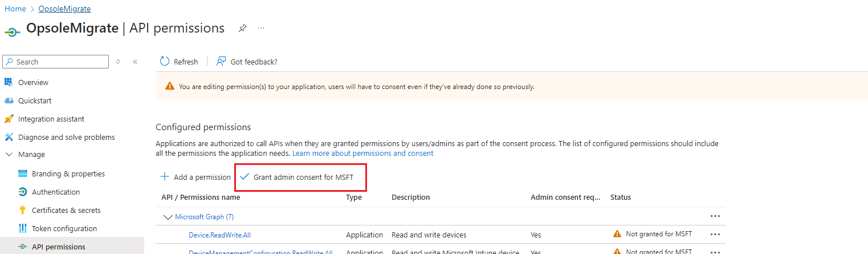Sort by API / Permissions name column
The image size is (868, 254).
tap(201, 197)
